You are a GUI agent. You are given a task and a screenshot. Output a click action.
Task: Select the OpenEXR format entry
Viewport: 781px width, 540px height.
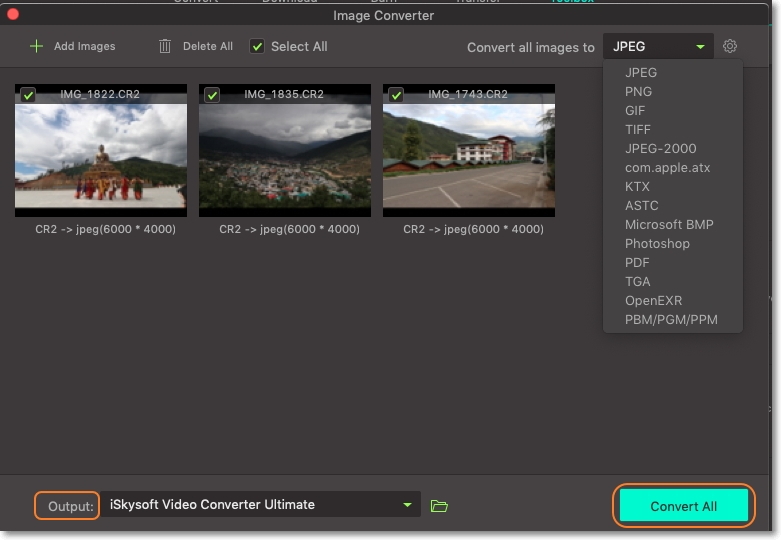pyautogui.click(x=653, y=301)
